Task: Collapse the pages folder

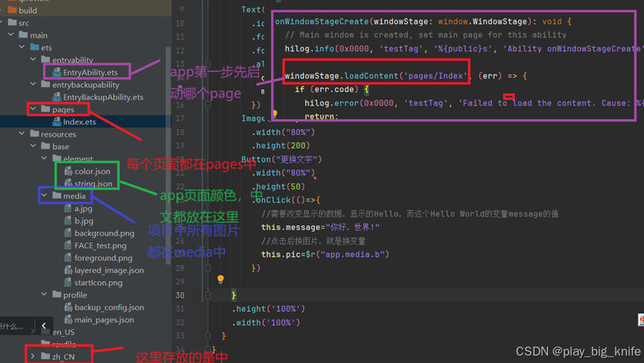Action: point(34,109)
